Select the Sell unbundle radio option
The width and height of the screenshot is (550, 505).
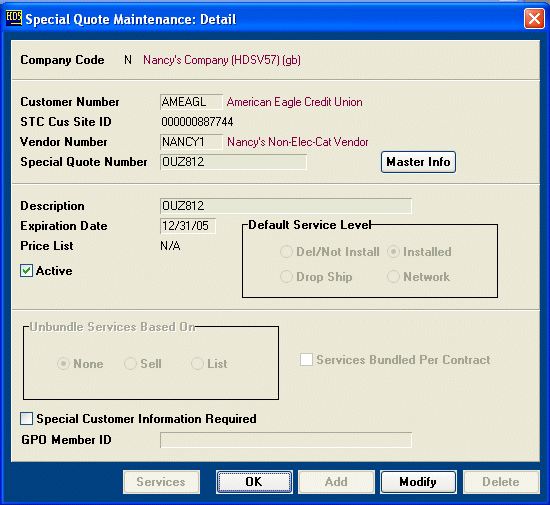[x=130, y=364]
